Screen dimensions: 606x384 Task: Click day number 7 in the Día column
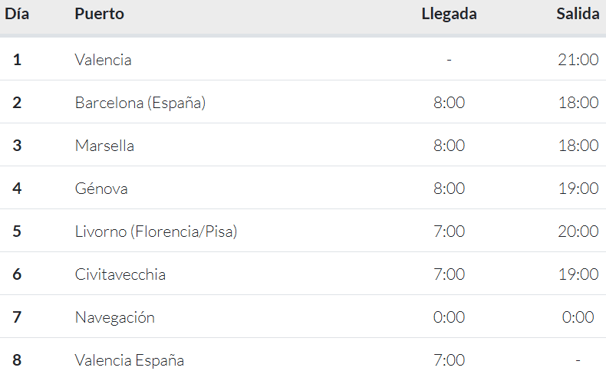(x=17, y=317)
